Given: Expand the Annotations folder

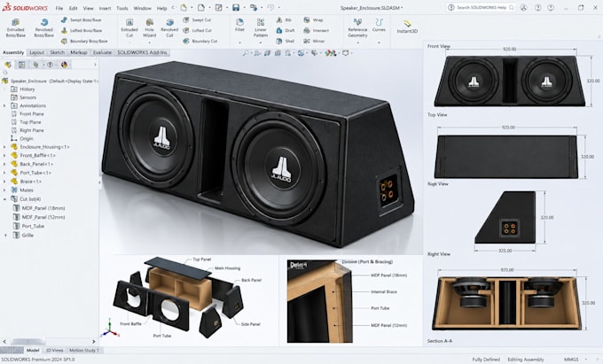Looking at the screenshot, I should coord(4,105).
